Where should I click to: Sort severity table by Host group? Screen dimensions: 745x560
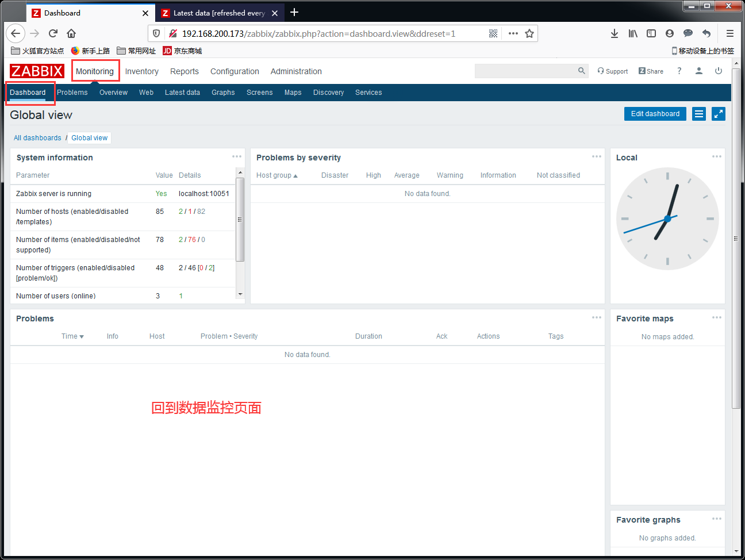(x=277, y=175)
